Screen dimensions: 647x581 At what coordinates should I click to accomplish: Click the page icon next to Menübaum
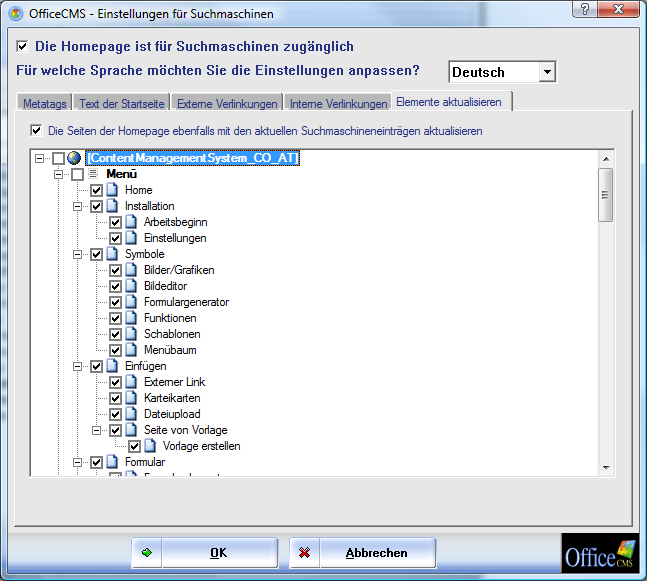(131, 350)
